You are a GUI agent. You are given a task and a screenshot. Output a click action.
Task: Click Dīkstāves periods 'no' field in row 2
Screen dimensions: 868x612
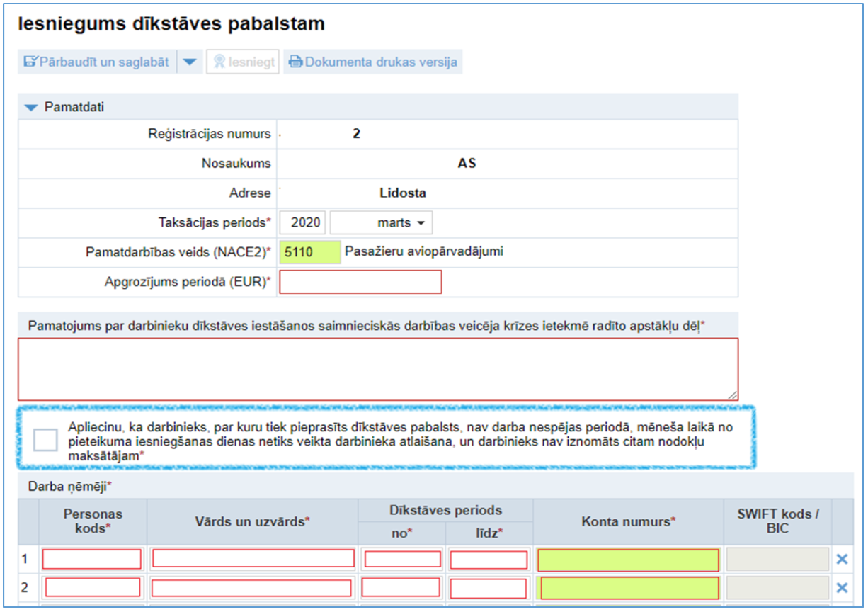403,588
